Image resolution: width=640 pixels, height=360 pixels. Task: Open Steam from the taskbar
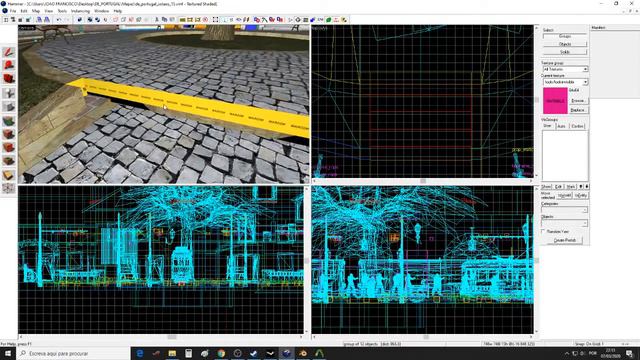click(253, 353)
